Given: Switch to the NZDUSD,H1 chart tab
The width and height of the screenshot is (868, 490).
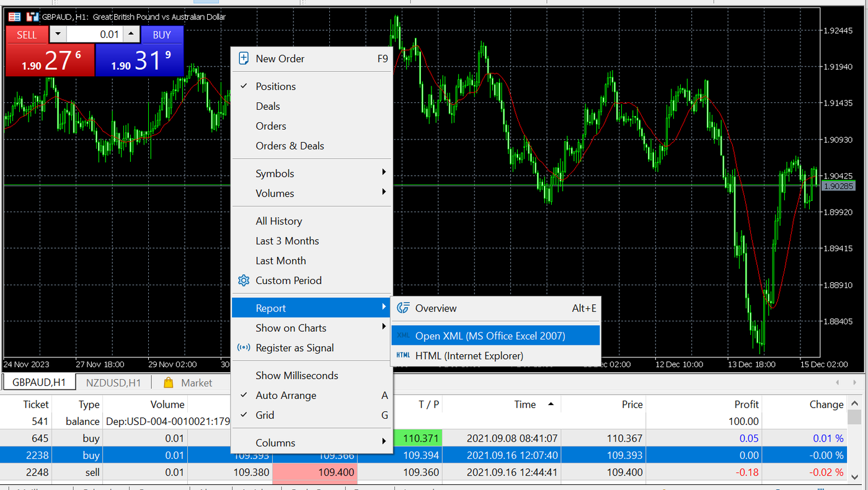Looking at the screenshot, I should click(113, 383).
